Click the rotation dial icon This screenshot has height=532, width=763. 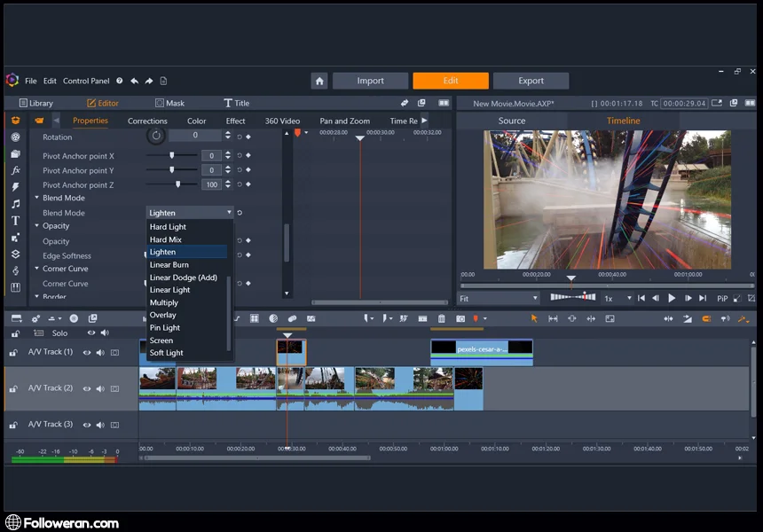pos(156,136)
